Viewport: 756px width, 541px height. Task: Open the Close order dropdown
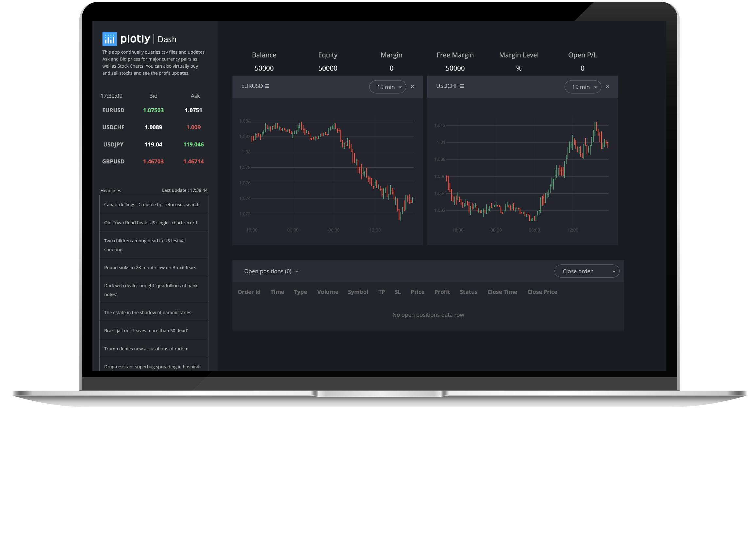(586, 271)
